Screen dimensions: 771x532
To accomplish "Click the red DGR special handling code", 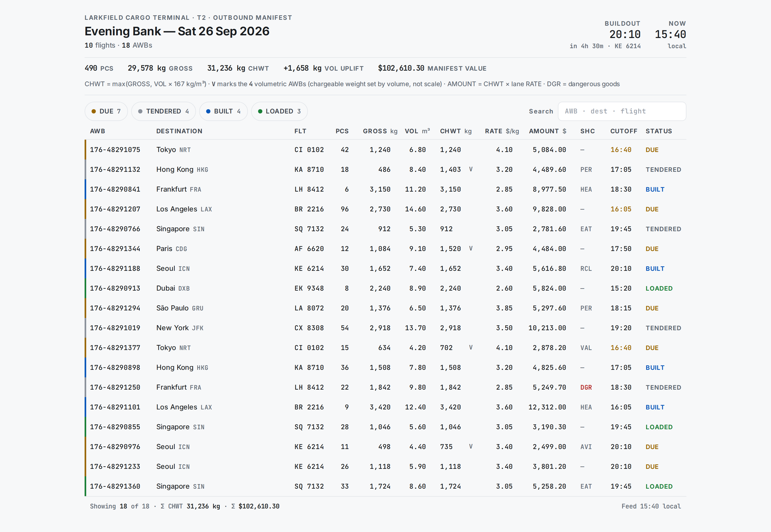I will 586,387.
